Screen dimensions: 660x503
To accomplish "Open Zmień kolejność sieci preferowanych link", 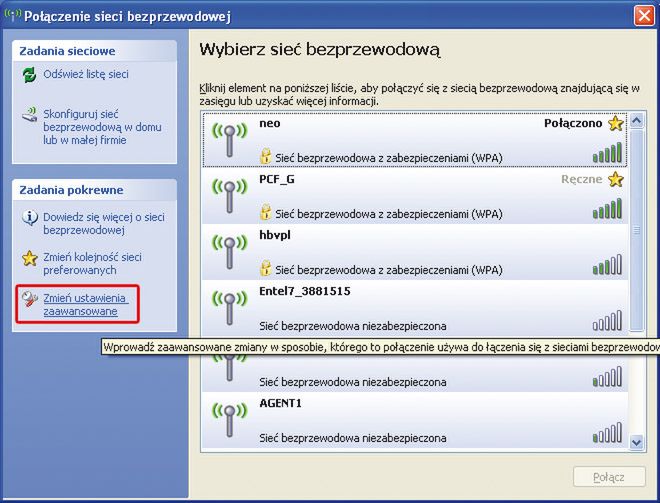I will (x=92, y=263).
